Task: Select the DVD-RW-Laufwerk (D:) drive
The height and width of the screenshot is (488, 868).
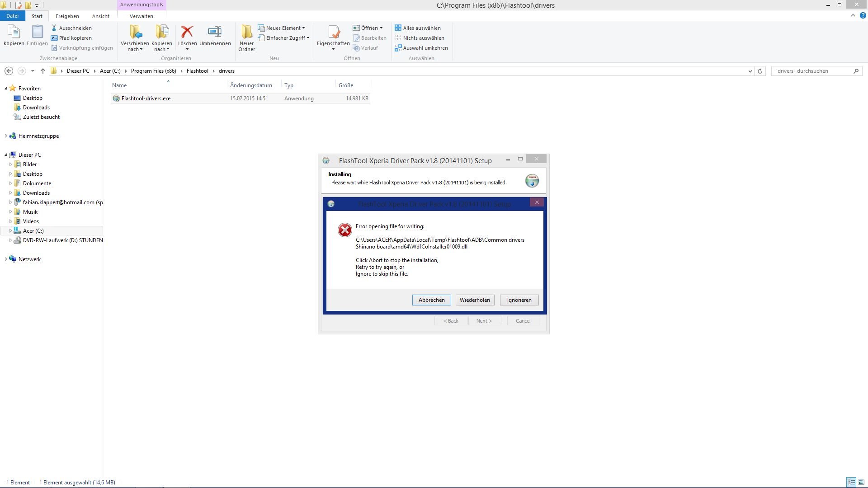Action: (x=58, y=240)
